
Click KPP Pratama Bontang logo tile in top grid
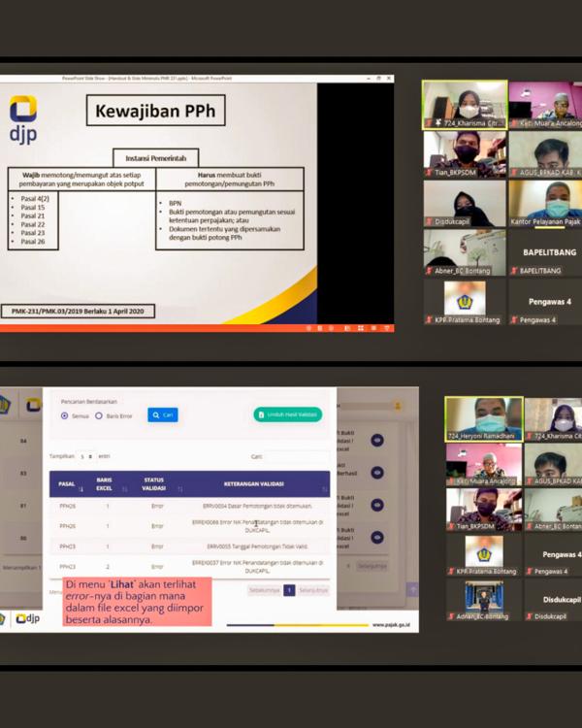(464, 299)
